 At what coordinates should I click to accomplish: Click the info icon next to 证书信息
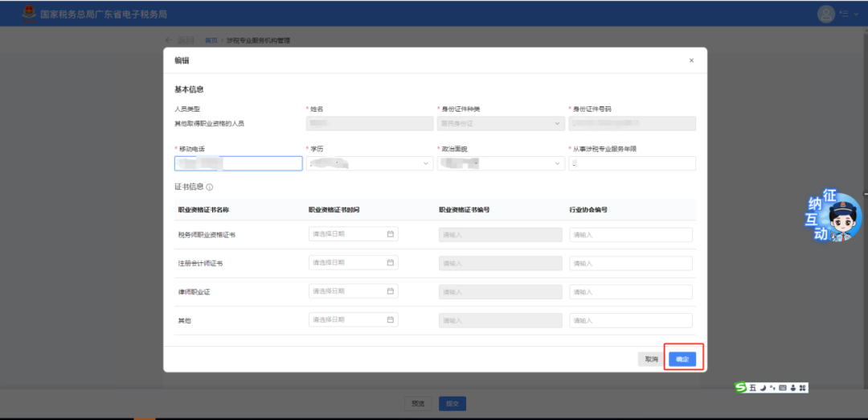coord(210,187)
